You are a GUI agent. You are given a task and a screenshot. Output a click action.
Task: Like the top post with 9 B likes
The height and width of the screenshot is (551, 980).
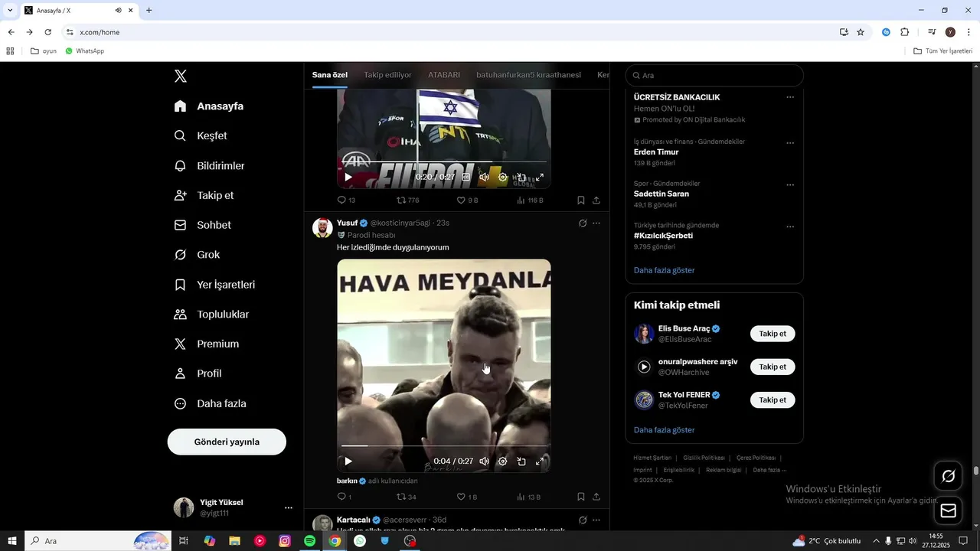coord(467,200)
